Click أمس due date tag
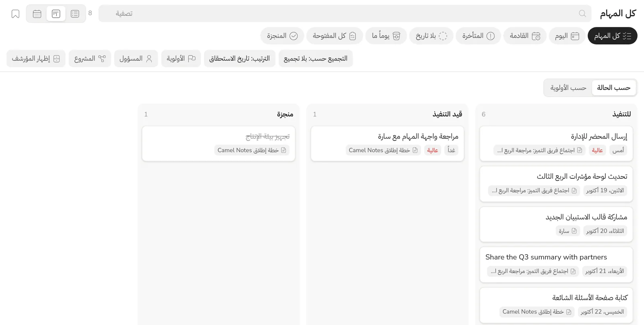Viewport: 644px width, 325px height. pos(618,150)
